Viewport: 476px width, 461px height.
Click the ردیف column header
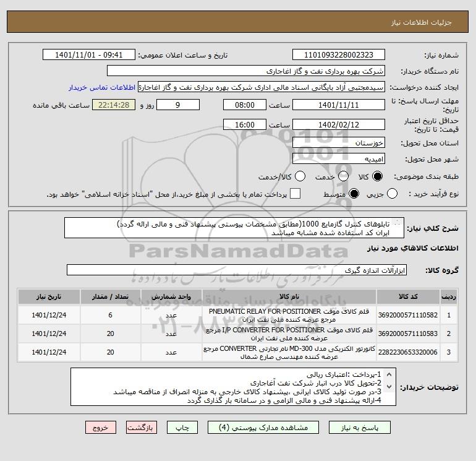tap(449, 296)
